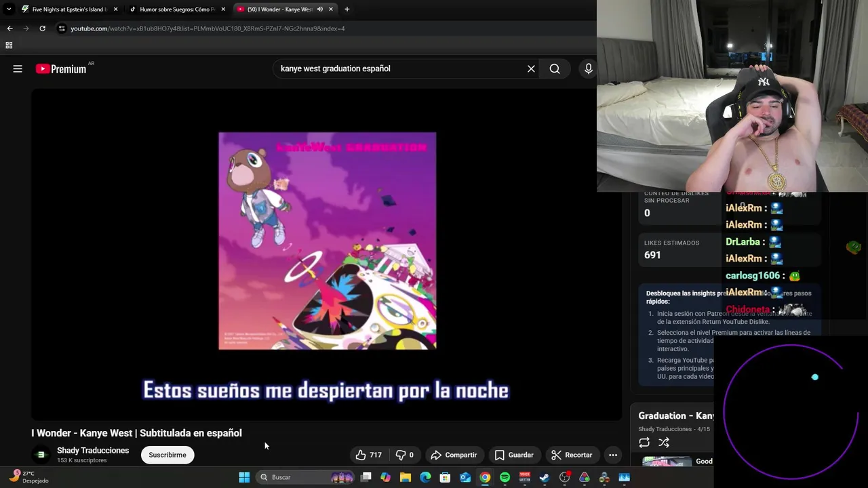Open Task View from the taskbar
Screen dimensions: 868x488
click(366, 477)
